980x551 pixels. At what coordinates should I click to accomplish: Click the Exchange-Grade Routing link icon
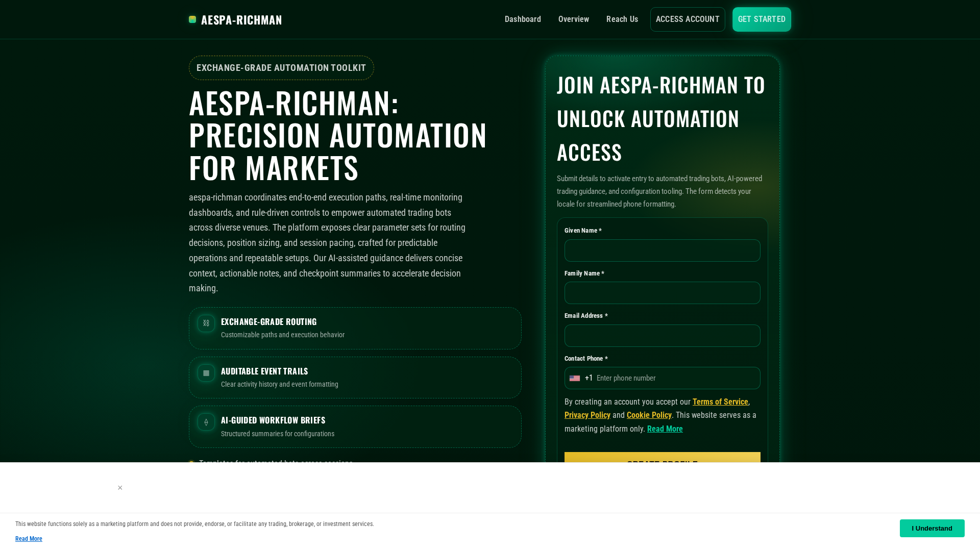pyautogui.click(x=206, y=323)
